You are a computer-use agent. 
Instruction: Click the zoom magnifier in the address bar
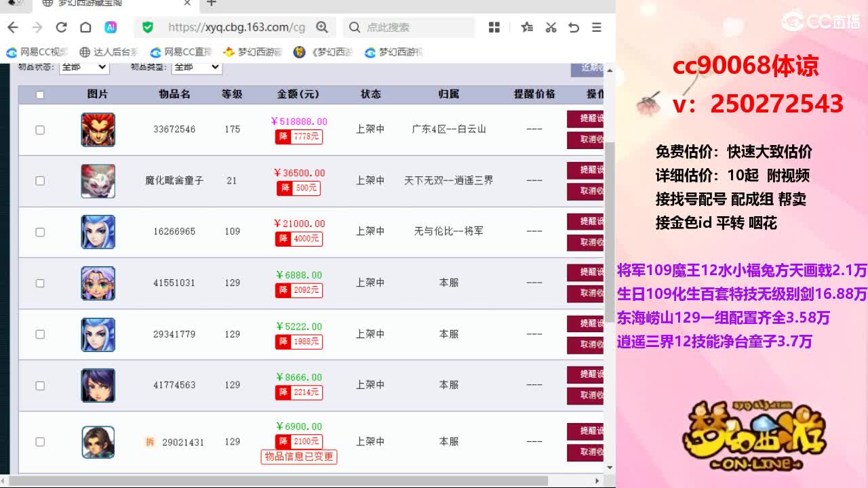(x=322, y=27)
